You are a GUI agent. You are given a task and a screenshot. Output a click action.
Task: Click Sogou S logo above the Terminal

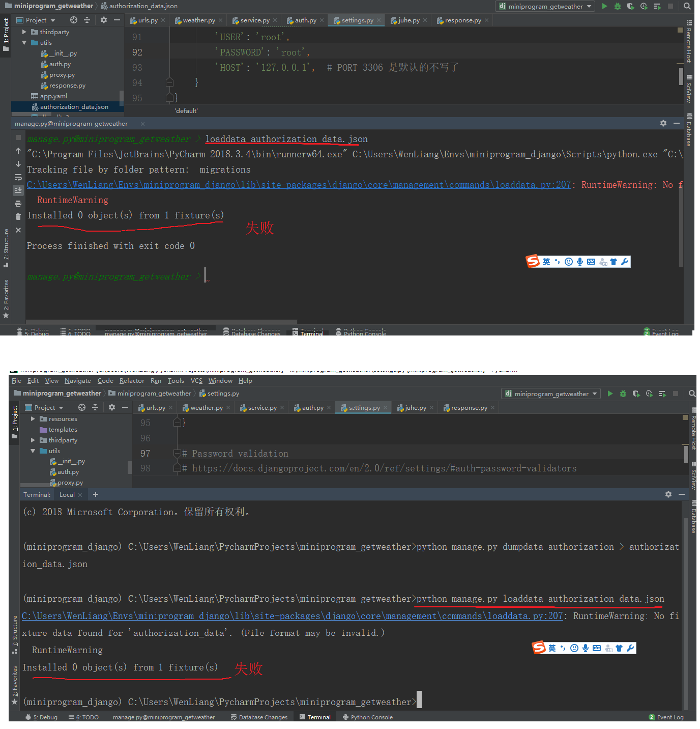point(539,648)
